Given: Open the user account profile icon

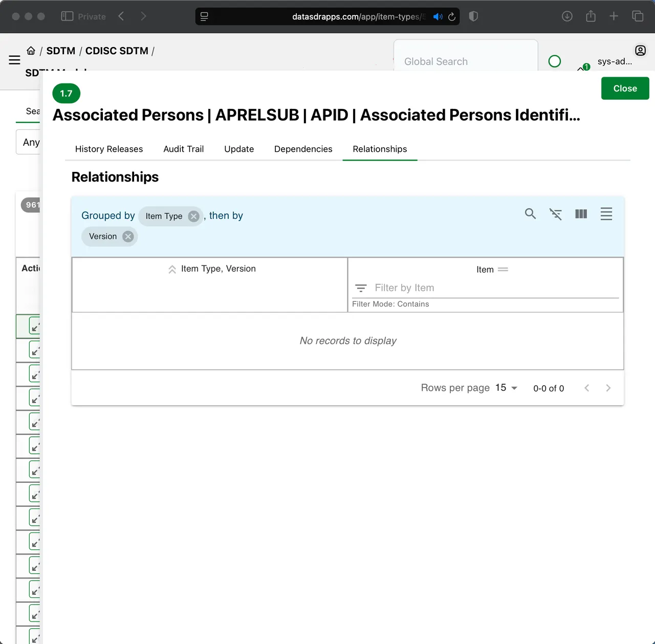Looking at the screenshot, I should pyautogui.click(x=640, y=50).
